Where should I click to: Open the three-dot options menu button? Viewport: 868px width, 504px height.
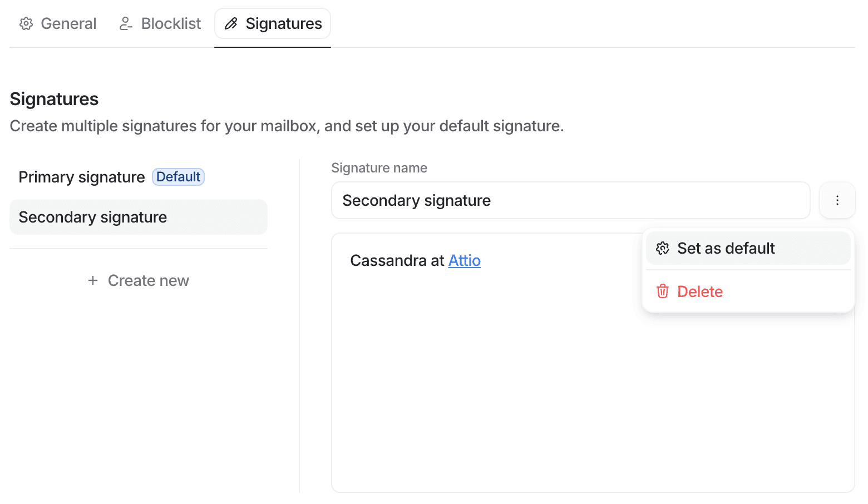[x=837, y=200]
